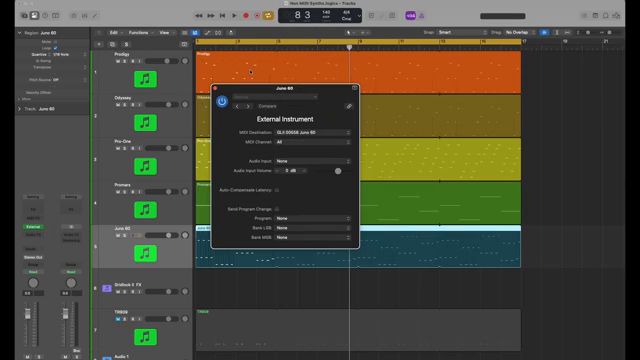Open the Edit menu in Tracks area
This screenshot has height=360, width=640.
tap(116, 33)
